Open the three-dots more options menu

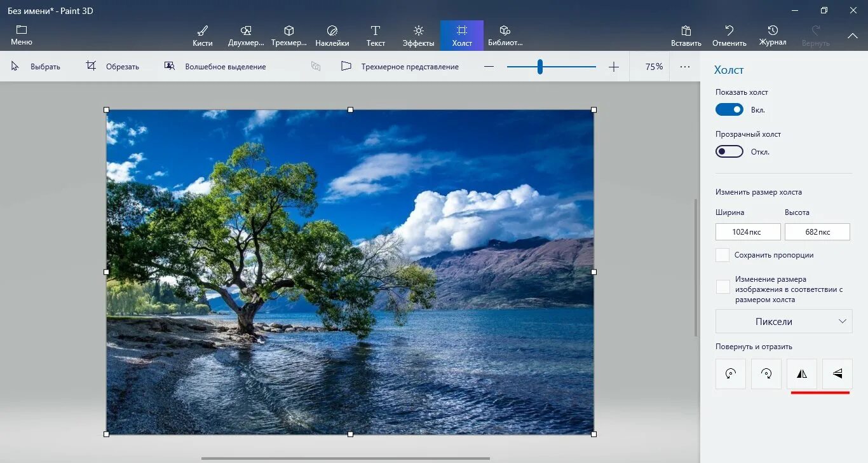(x=684, y=67)
